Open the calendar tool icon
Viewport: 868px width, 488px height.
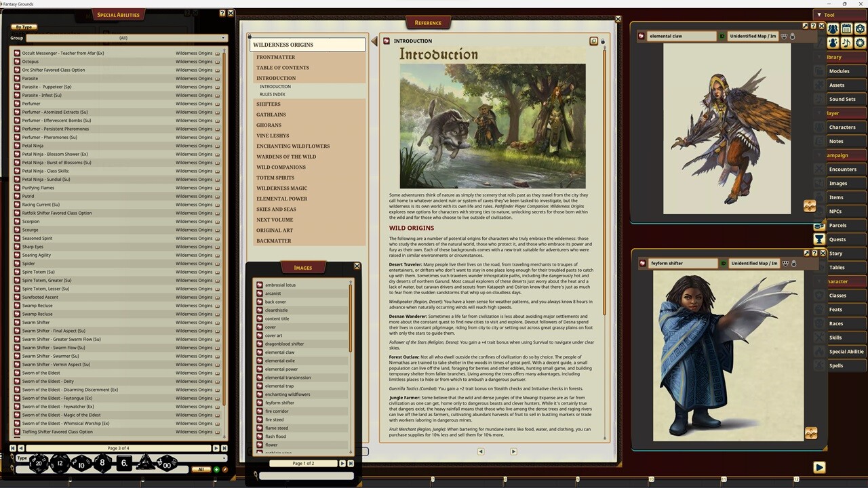846,29
